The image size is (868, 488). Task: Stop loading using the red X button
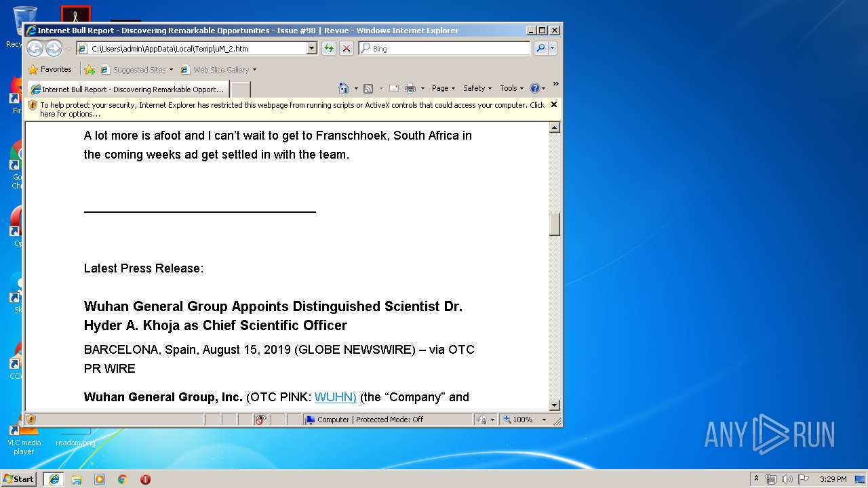pyautogui.click(x=346, y=49)
